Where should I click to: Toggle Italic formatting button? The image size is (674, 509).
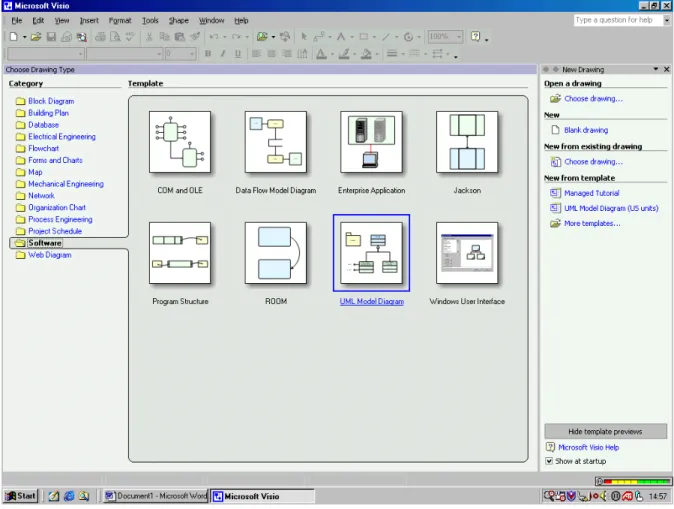[x=223, y=54]
